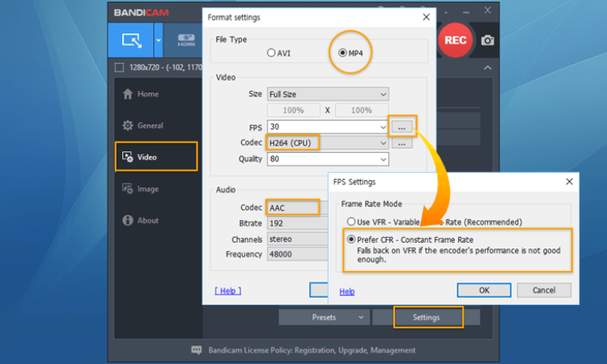This screenshot has width=607, height=364.
Task: Click the recording area rectangle icon
Action: pyautogui.click(x=119, y=68)
